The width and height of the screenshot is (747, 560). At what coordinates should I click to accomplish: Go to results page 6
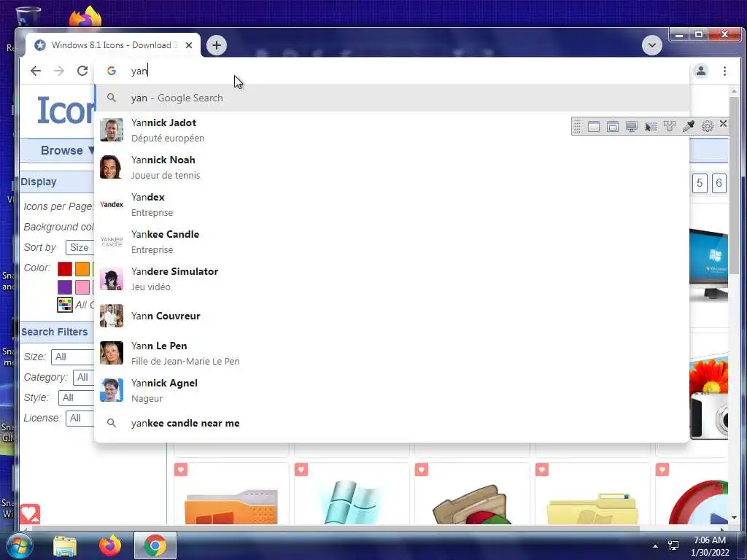point(719,183)
